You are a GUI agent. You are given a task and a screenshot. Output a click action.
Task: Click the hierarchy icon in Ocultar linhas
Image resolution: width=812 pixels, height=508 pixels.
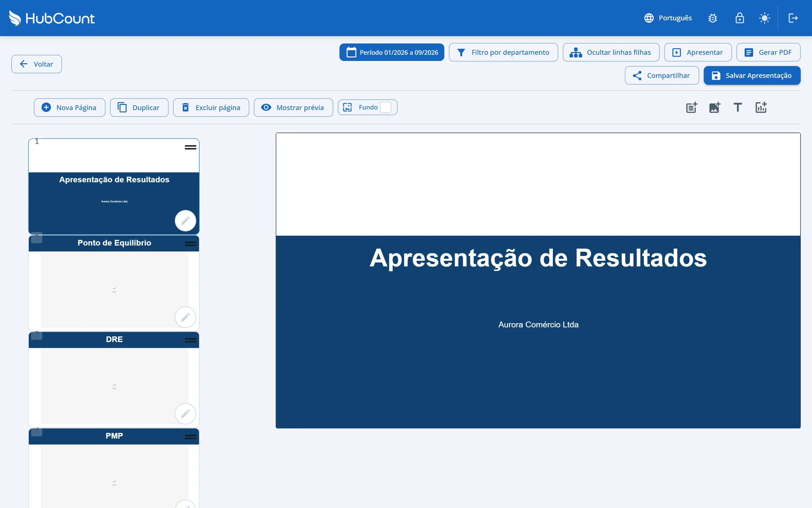[576, 52]
